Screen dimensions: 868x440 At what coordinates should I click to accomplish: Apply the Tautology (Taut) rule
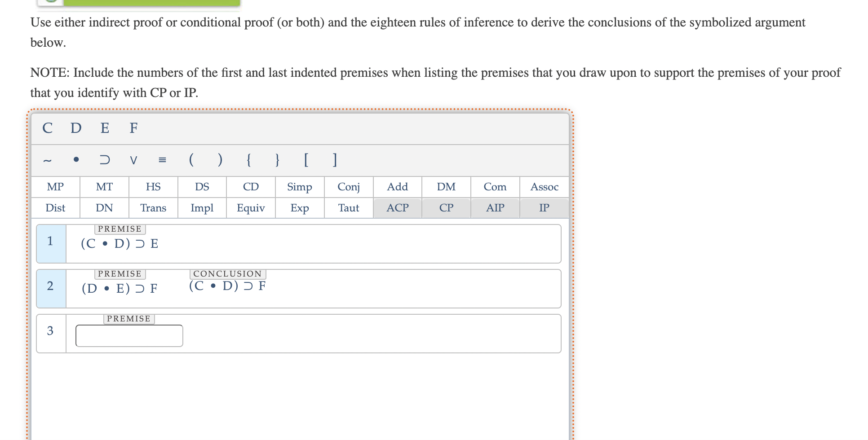click(348, 208)
